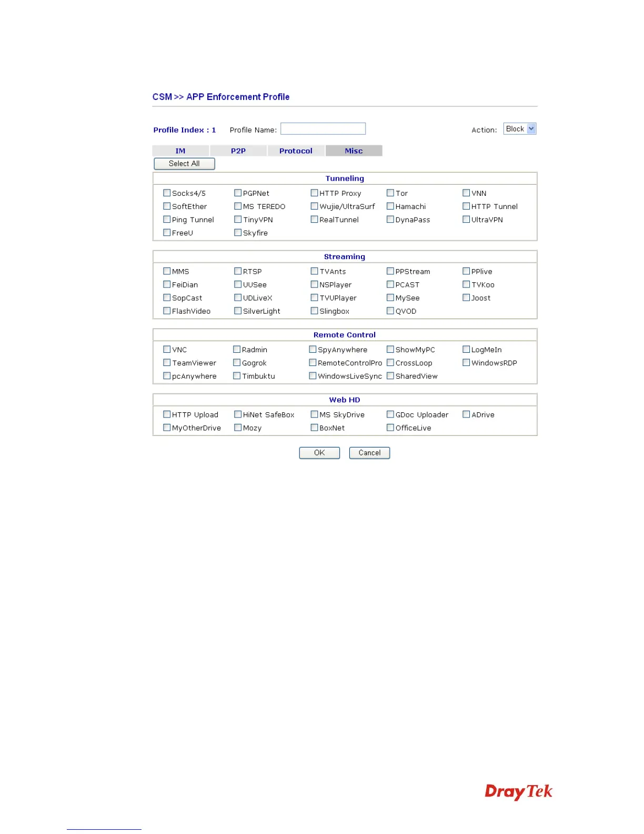Enable the Joost checkbox
The height and width of the screenshot is (834, 644).
click(x=466, y=297)
